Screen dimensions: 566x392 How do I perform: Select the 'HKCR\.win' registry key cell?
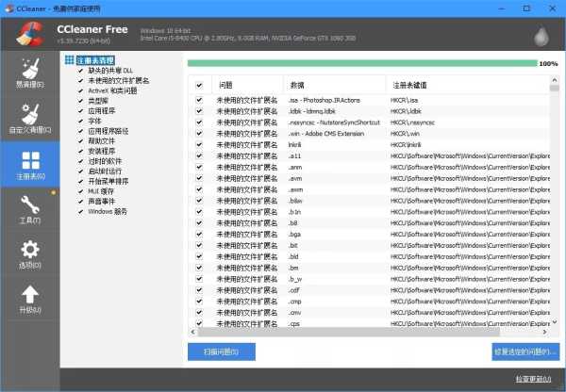coord(405,134)
